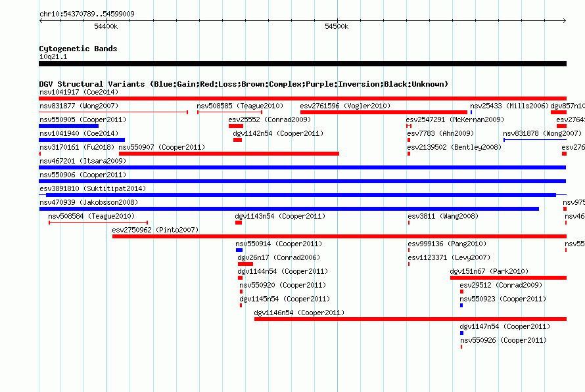Viewport: 585px width, 392px height.
Task: Open nsv550923 (Cooper2011) label
Action: (503, 299)
